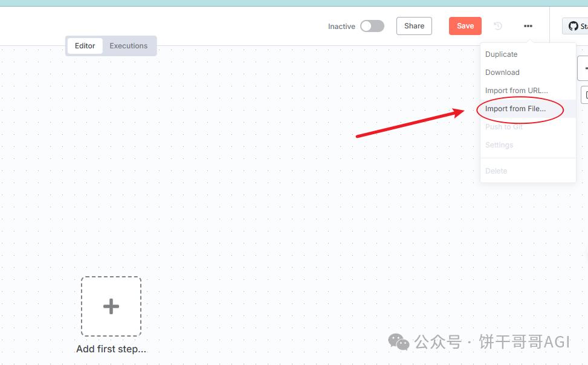Viewport: 588px width, 365px height.
Task: Click Push to Git menu item
Action: (x=504, y=127)
